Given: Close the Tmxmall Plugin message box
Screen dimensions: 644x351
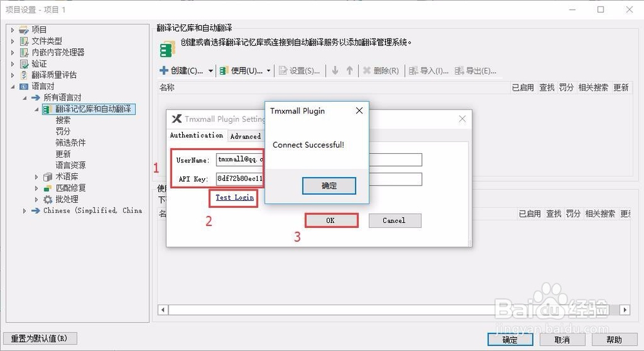Looking at the screenshot, I should click(x=359, y=111).
